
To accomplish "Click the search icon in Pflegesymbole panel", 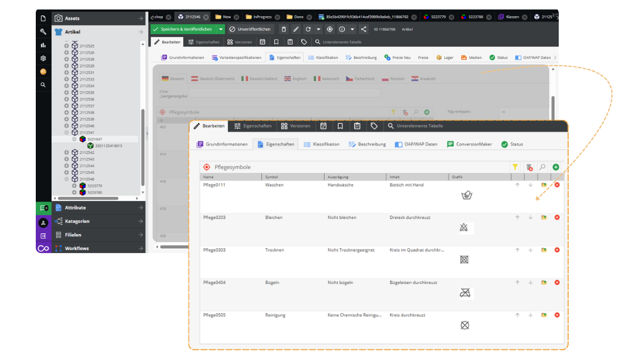I will [542, 168].
